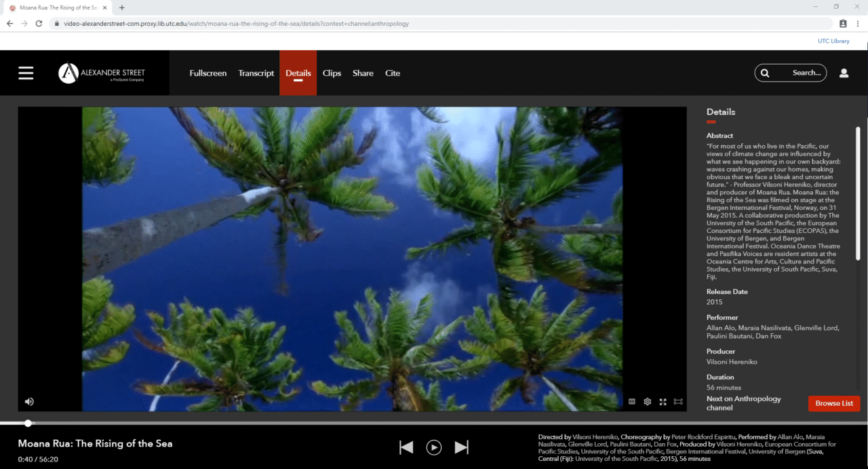Image resolution: width=868 pixels, height=469 pixels.
Task: Open the Transcript tab
Action: (256, 73)
